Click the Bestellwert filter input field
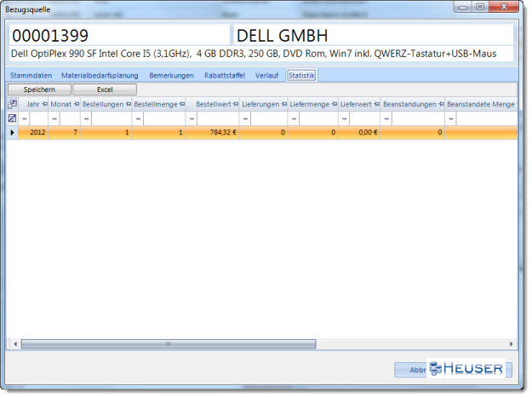The width and height of the screenshot is (532, 398). tap(218, 118)
